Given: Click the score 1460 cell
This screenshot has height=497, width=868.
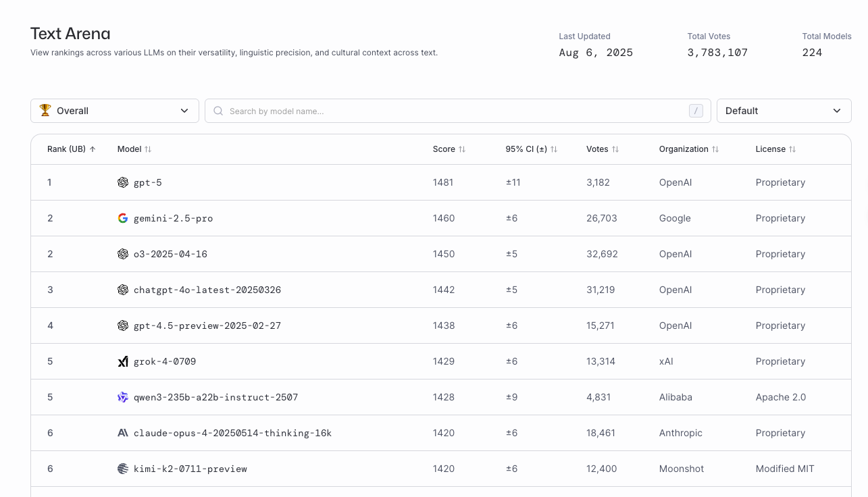Looking at the screenshot, I should pos(444,218).
